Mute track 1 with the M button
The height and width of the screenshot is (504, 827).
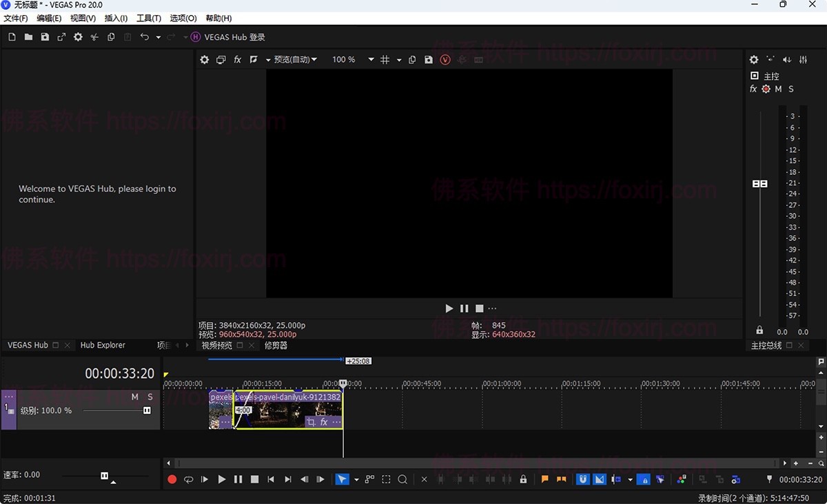point(135,397)
